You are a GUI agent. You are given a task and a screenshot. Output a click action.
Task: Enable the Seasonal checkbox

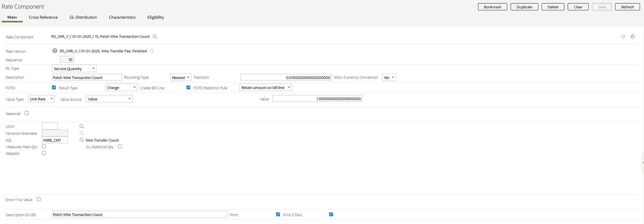27,113
